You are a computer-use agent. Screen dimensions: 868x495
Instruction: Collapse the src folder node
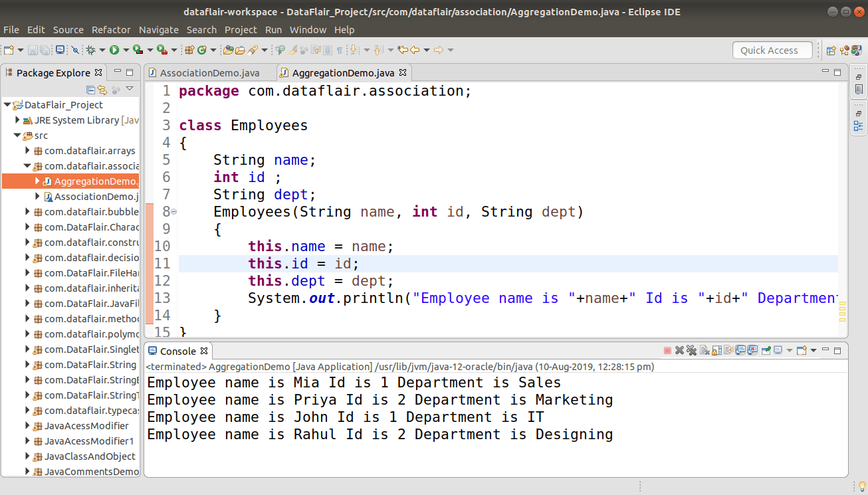[x=17, y=136]
